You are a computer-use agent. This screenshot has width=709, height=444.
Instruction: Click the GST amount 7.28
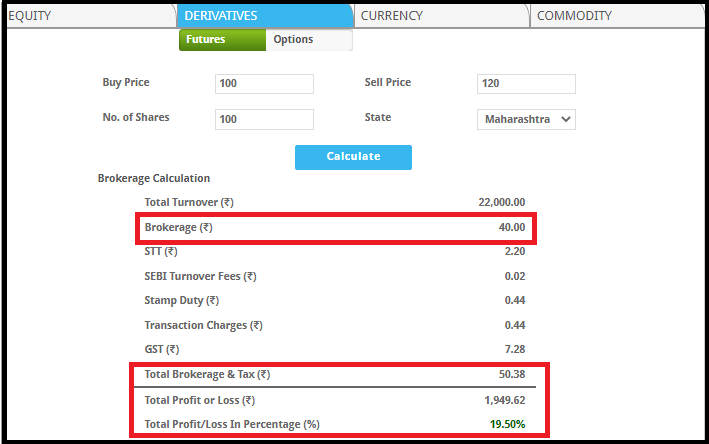pos(515,349)
